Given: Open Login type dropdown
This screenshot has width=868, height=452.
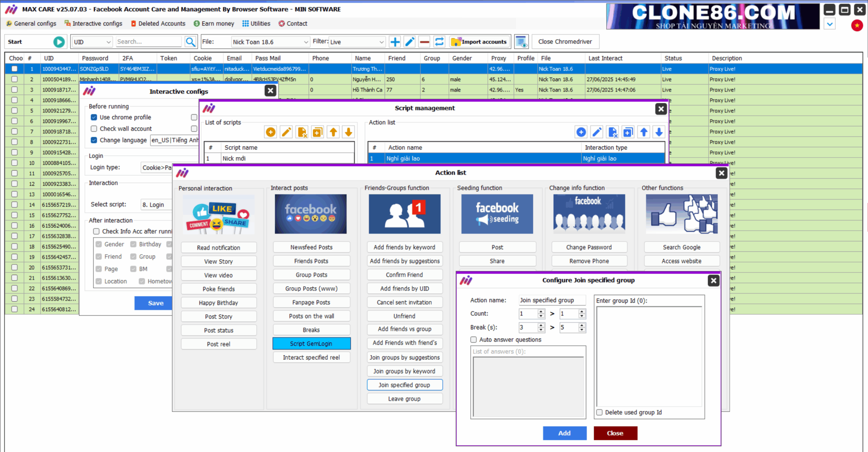Looking at the screenshot, I should click(x=157, y=168).
